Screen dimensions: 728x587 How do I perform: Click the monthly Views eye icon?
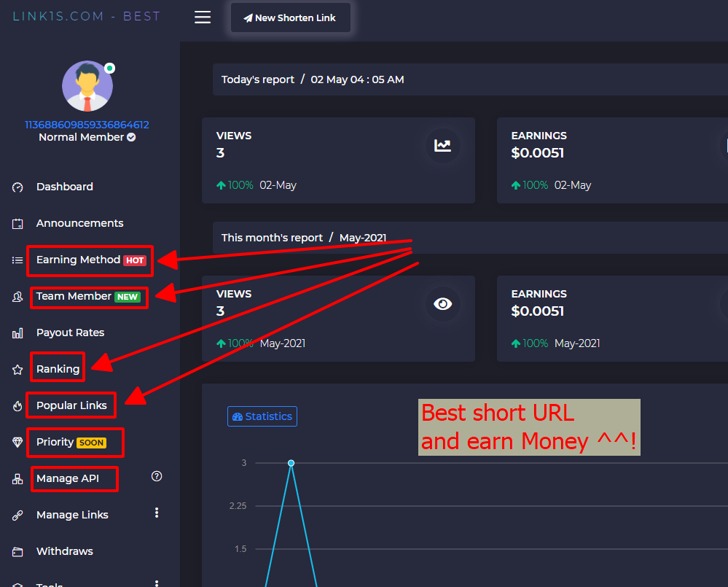(x=442, y=304)
